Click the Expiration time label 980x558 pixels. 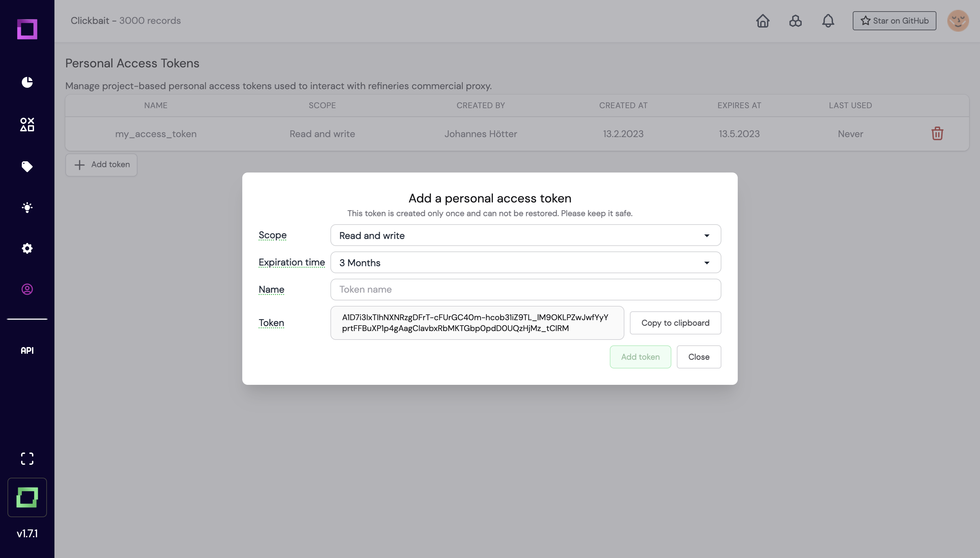[292, 263]
